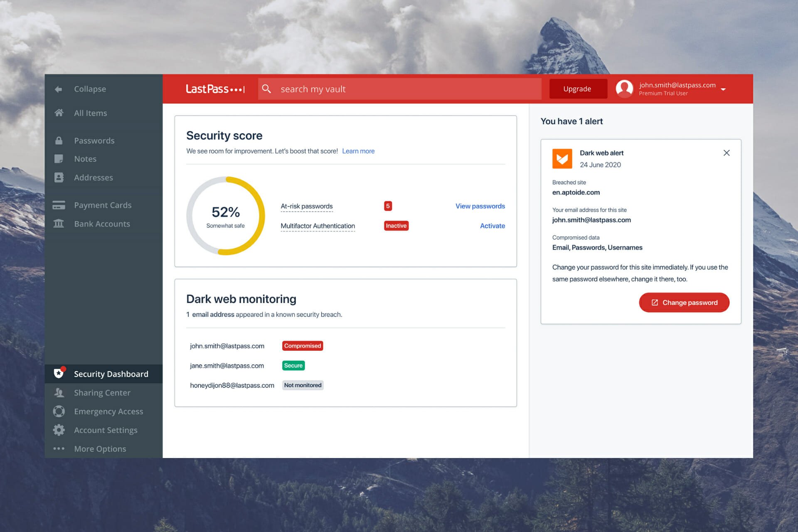Click the Notes icon in sidebar
Screen dimensions: 798x532
coord(59,159)
